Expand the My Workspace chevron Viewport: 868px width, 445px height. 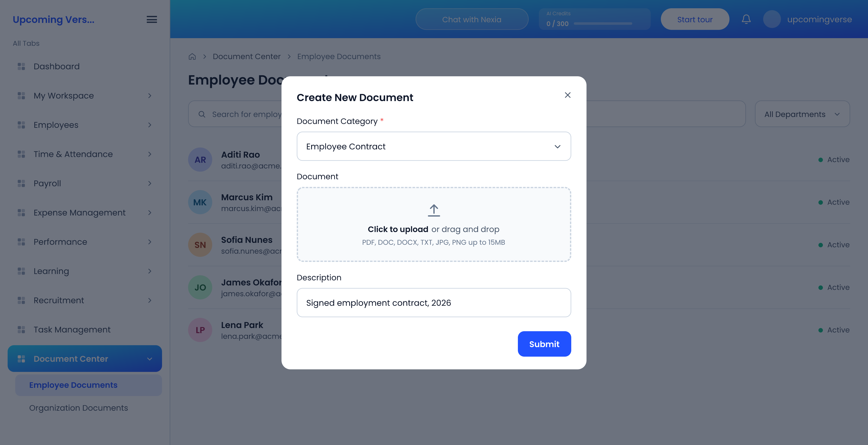click(x=150, y=96)
